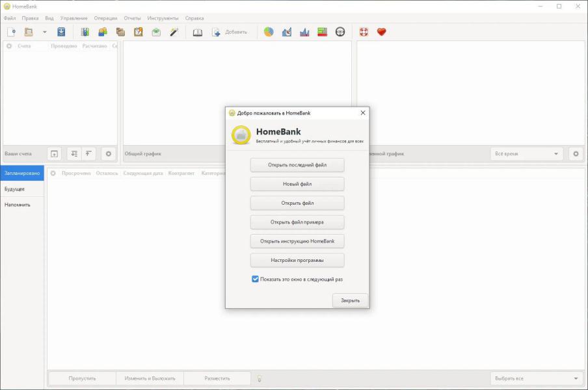Open the Всё время date range dropdown
Screen dimensions: 588x390
tap(527, 153)
